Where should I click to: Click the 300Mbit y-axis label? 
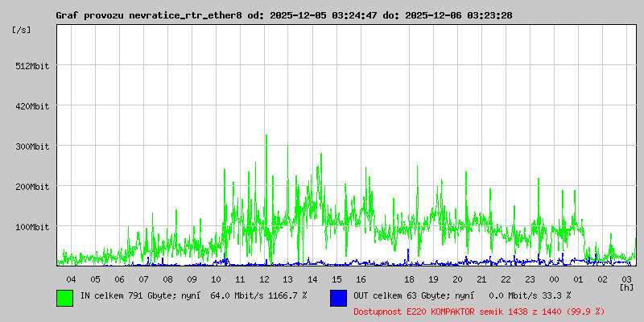click(32, 147)
